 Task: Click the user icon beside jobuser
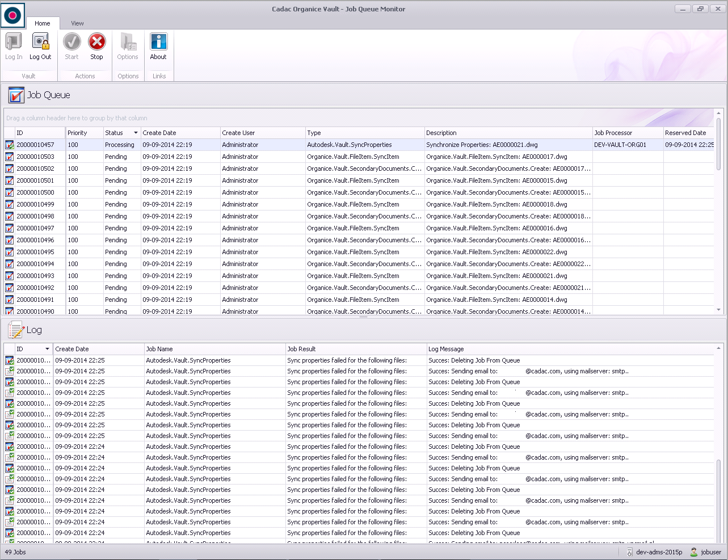pyautogui.click(x=694, y=552)
